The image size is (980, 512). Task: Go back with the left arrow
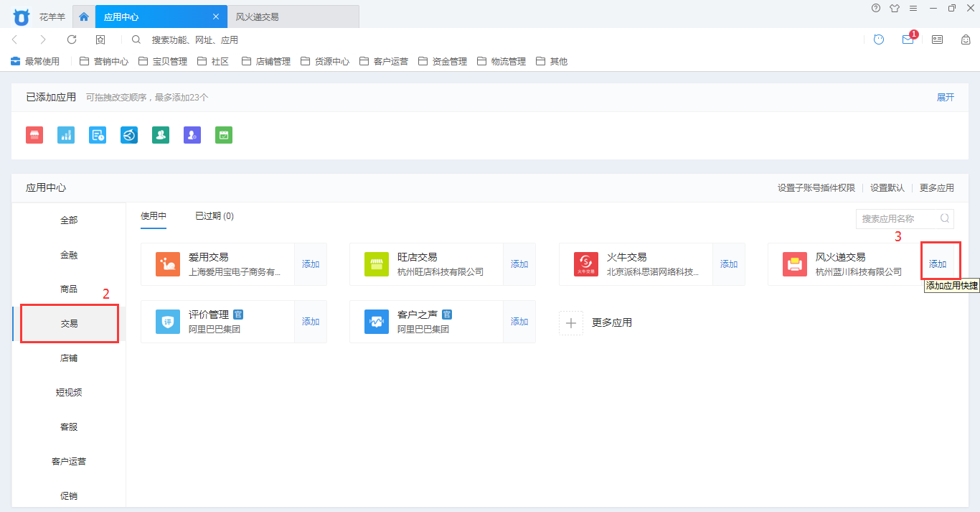point(15,40)
